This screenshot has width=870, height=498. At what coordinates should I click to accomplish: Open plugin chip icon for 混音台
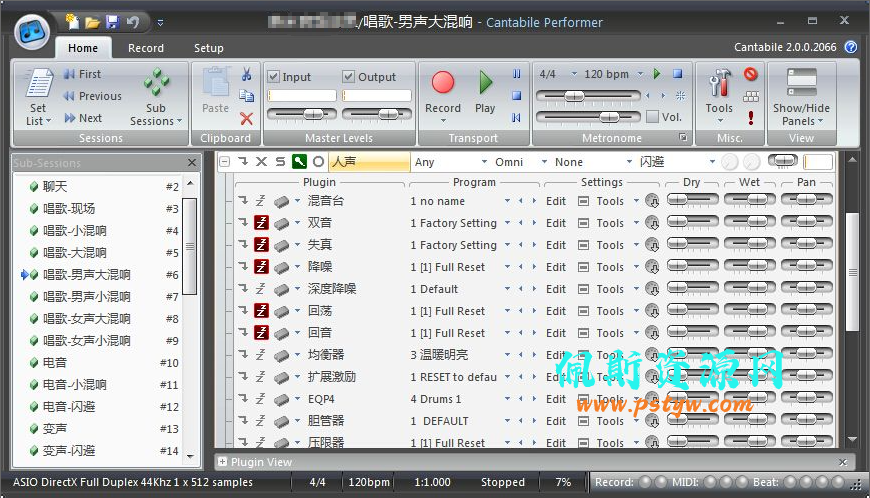click(281, 201)
